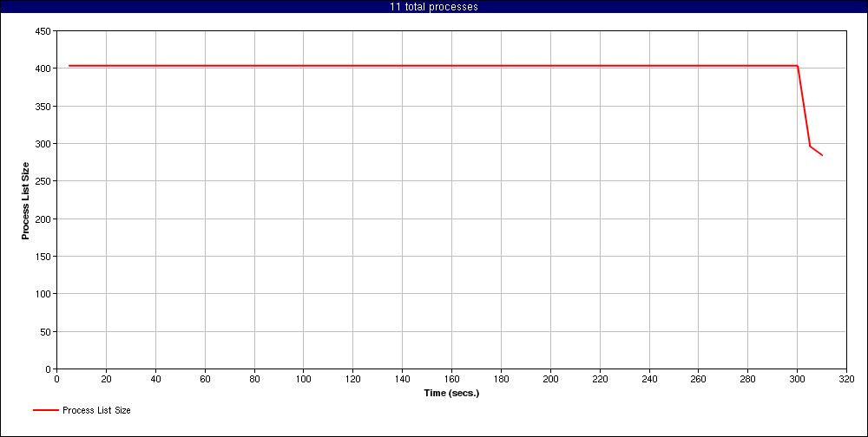
Task: Click the 240 tick label on x-axis
Action: point(648,380)
